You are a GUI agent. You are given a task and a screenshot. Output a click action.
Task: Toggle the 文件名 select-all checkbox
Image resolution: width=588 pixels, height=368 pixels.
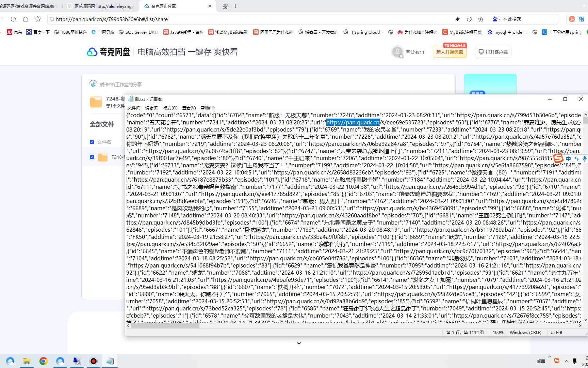tap(92, 142)
